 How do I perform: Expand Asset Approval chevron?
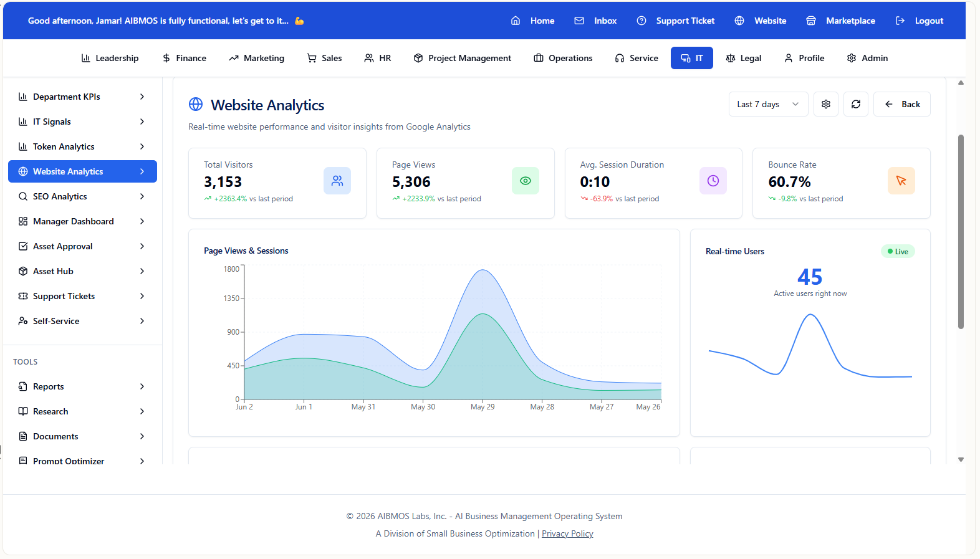142,246
